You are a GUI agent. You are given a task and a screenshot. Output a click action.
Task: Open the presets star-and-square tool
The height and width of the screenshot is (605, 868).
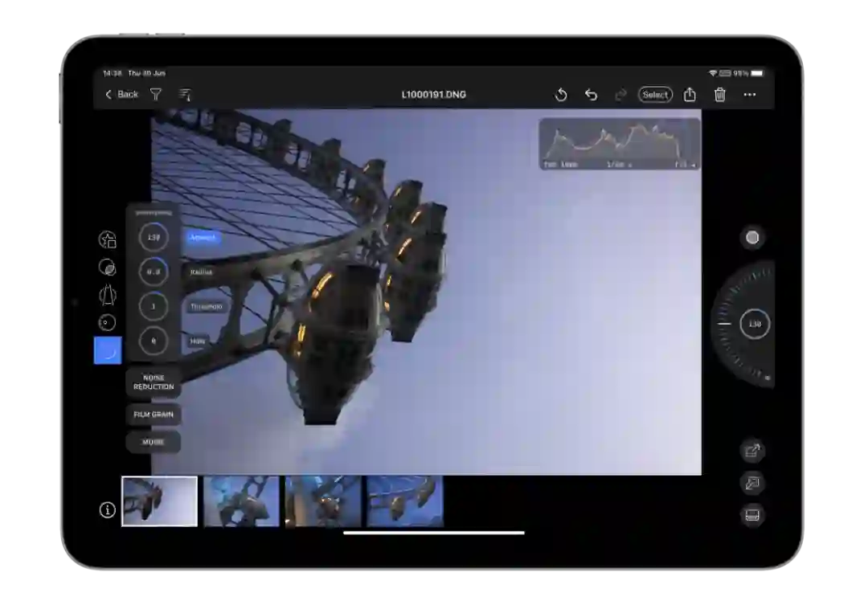[108, 239]
